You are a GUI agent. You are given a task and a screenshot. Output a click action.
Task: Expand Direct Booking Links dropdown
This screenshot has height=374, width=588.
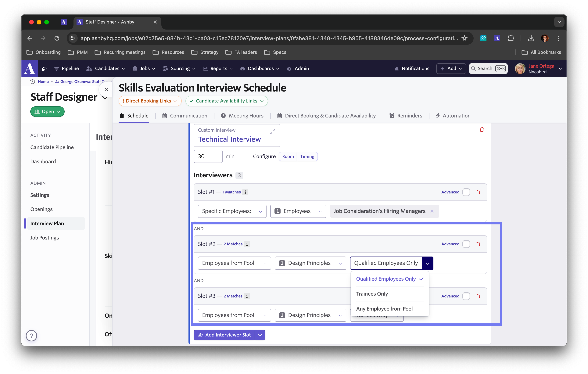coord(150,101)
